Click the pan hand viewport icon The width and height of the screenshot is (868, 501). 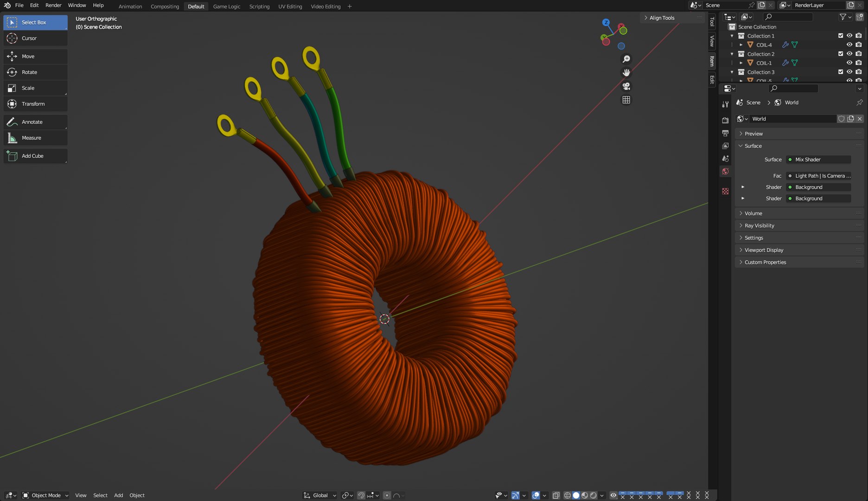(x=626, y=72)
